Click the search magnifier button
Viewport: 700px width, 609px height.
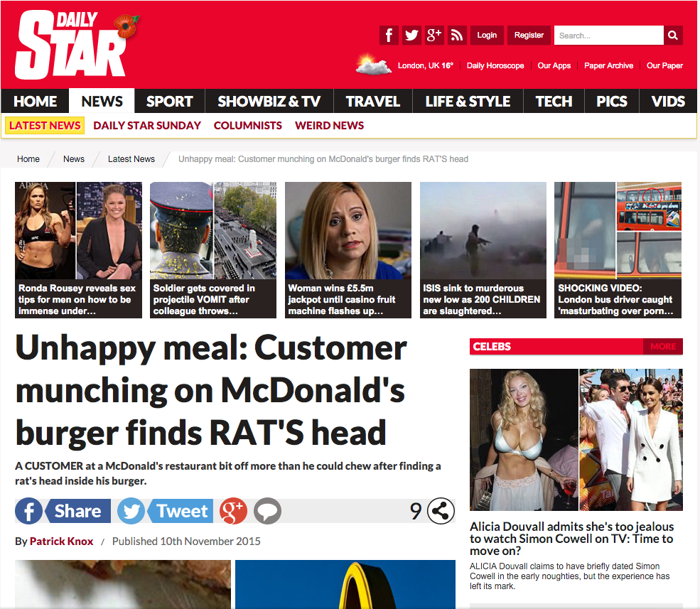coord(673,36)
